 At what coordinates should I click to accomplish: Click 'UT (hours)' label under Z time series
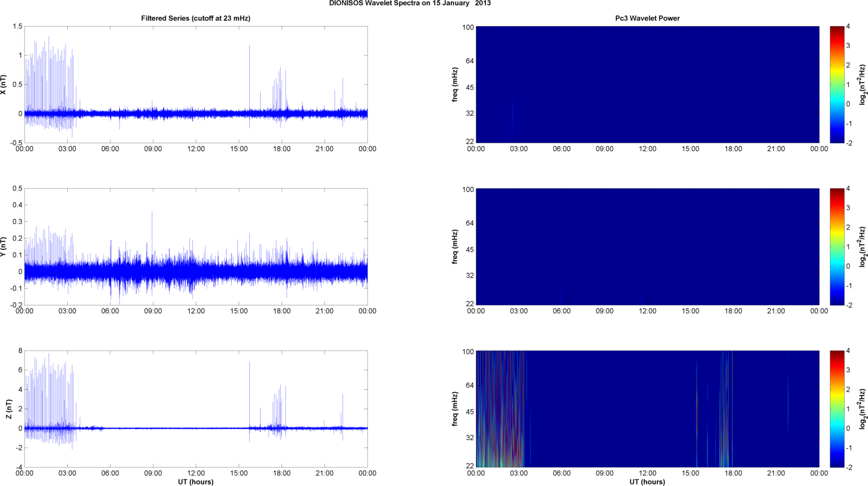tap(196, 482)
